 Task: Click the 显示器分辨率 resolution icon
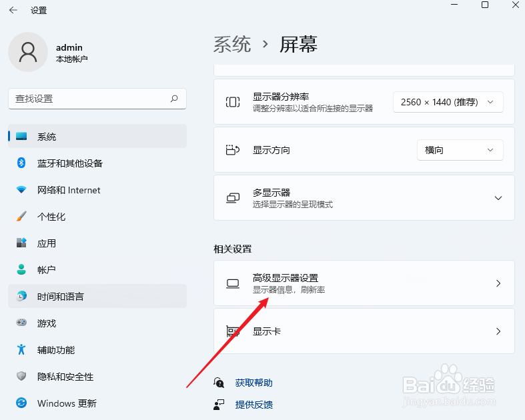coord(233,102)
